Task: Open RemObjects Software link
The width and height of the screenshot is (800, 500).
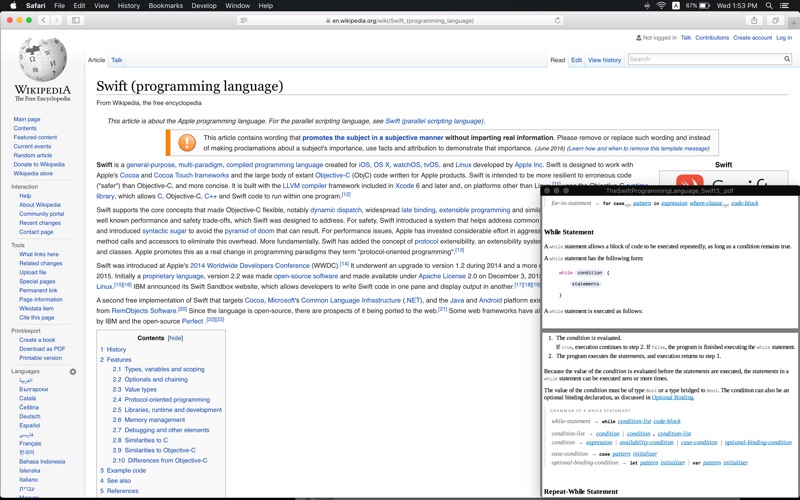Action: pyautogui.click(x=144, y=311)
